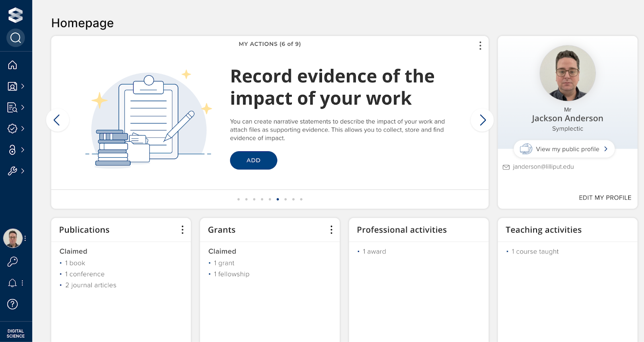Click the document search sidebar icon

[x=12, y=107]
